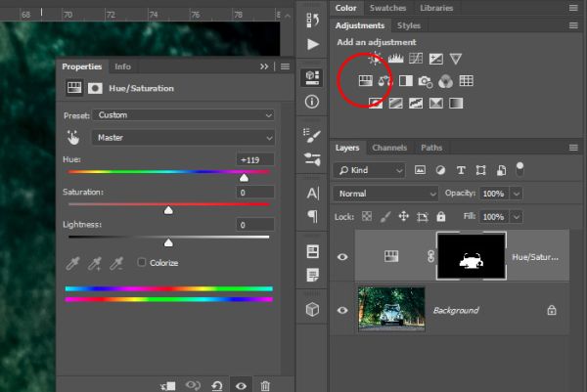Viewport: 587px width, 392px height.
Task: Open the Actions panel play icon
Action: click(313, 45)
